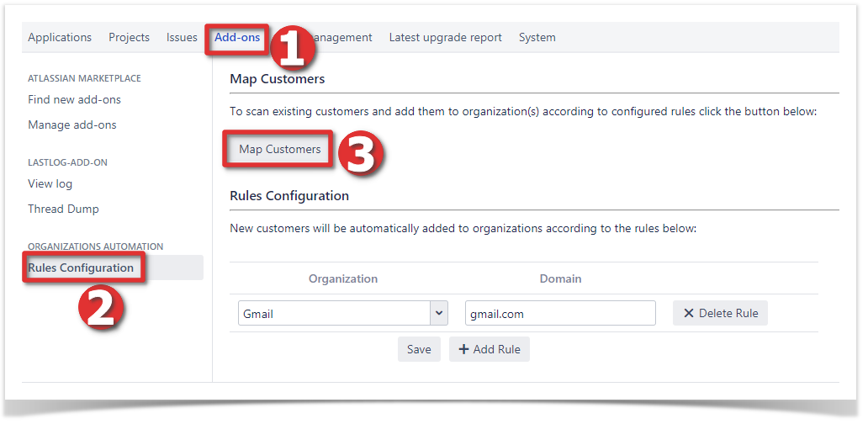
Task: Select Rules Configuration in the sidebar
Action: (x=81, y=268)
